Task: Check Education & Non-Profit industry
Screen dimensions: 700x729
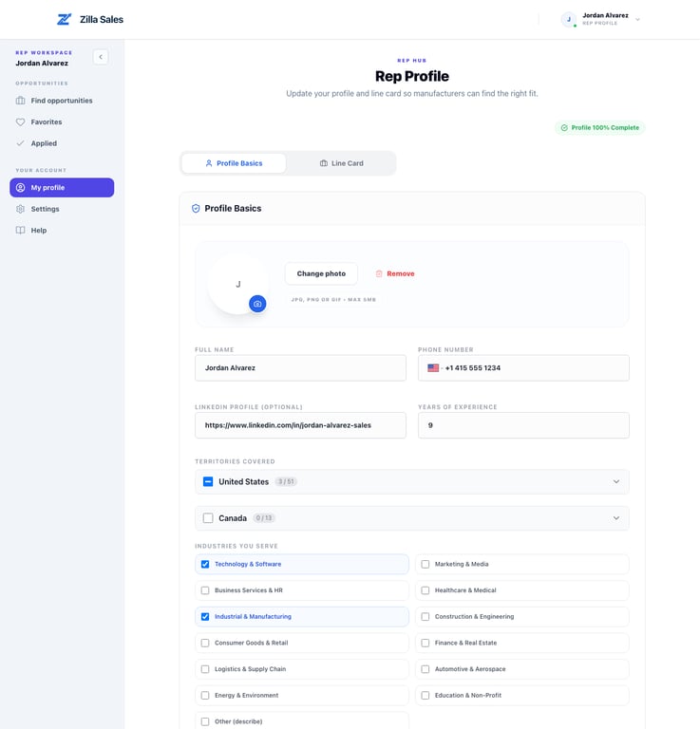Action: (x=426, y=696)
